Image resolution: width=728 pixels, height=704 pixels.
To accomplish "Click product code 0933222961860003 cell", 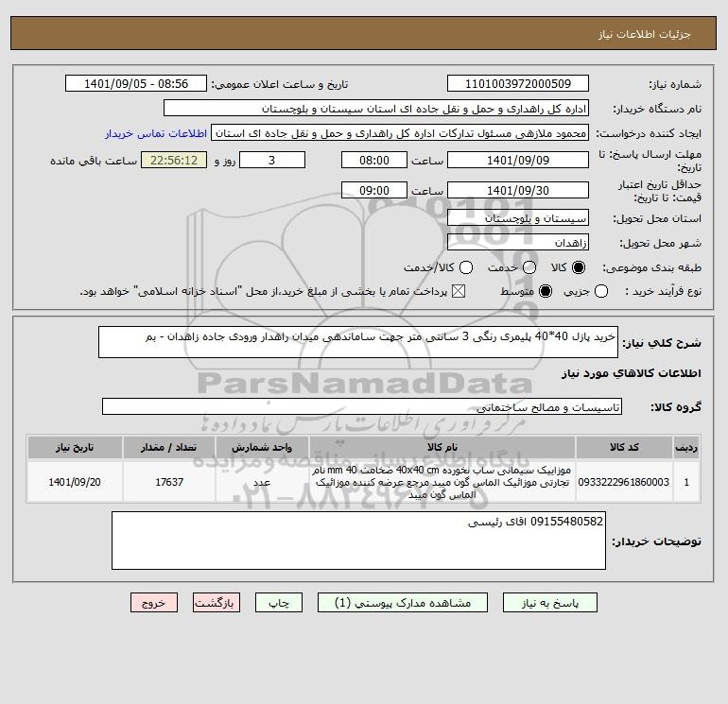I will [624, 482].
